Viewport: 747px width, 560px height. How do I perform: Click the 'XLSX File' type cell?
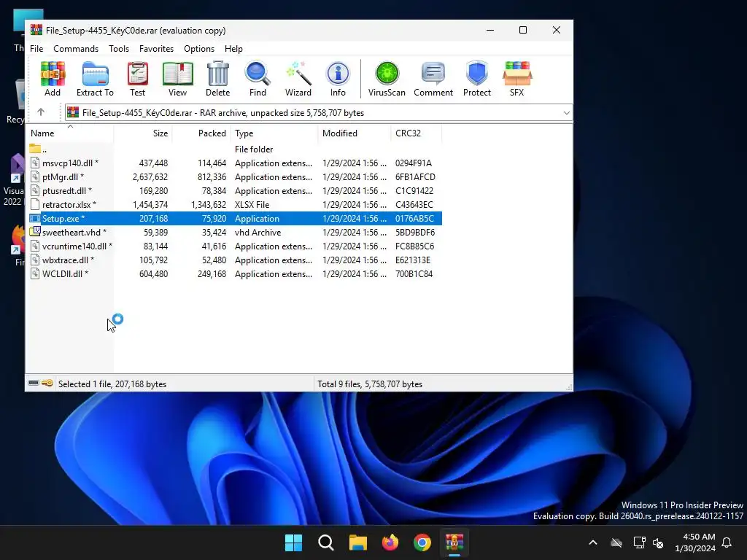point(252,204)
